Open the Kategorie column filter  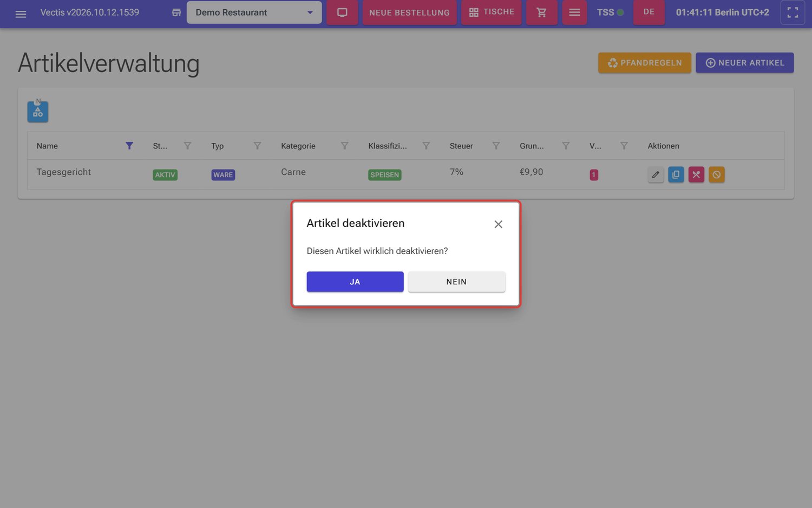tap(344, 146)
